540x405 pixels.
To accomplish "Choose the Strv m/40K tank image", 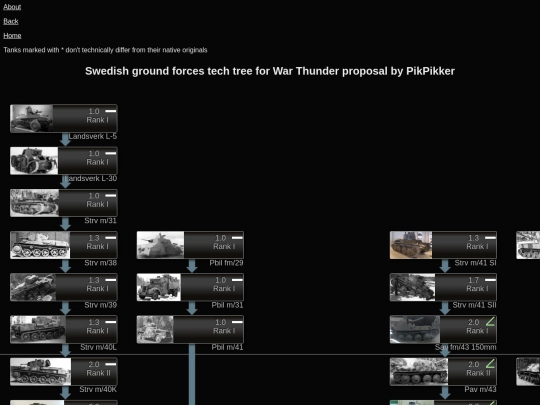I will click(41, 372).
